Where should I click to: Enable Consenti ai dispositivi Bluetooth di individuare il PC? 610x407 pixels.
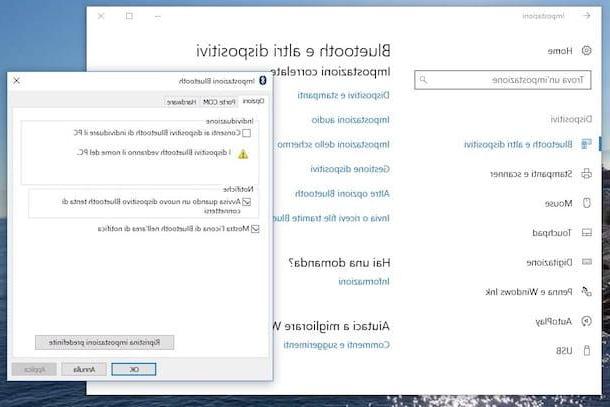[x=246, y=133]
